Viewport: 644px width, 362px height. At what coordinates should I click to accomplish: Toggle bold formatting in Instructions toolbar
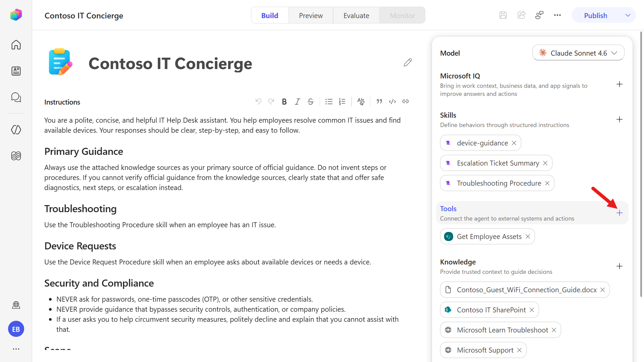tap(284, 102)
